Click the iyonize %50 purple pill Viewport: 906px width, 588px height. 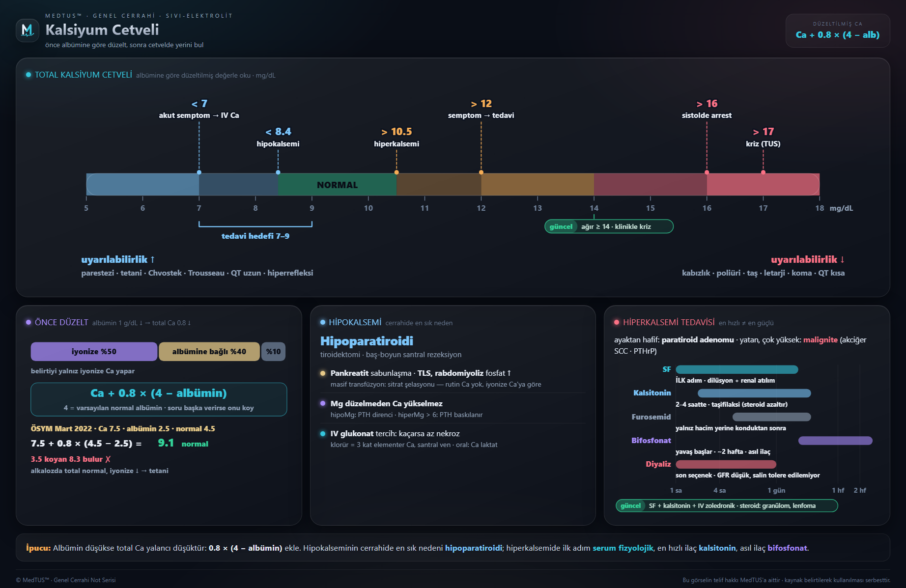94,352
